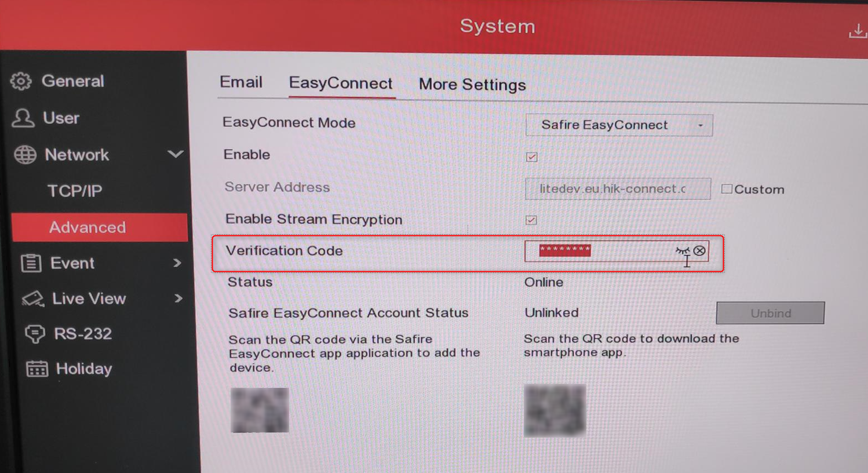Viewport: 868px width, 473px height.
Task: Open the EasyConnect Mode dropdown
Action: pyautogui.click(x=619, y=125)
